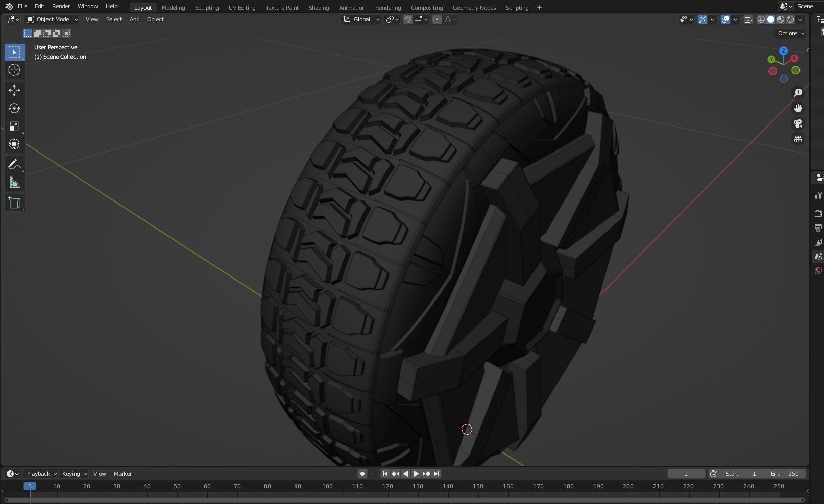Select the Annotate pencil tool
Image resolution: width=824 pixels, height=504 pixels.
click(14, 164)
